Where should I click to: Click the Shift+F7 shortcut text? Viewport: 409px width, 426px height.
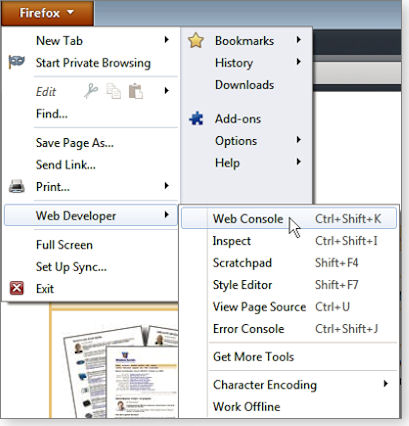[337, 285]
